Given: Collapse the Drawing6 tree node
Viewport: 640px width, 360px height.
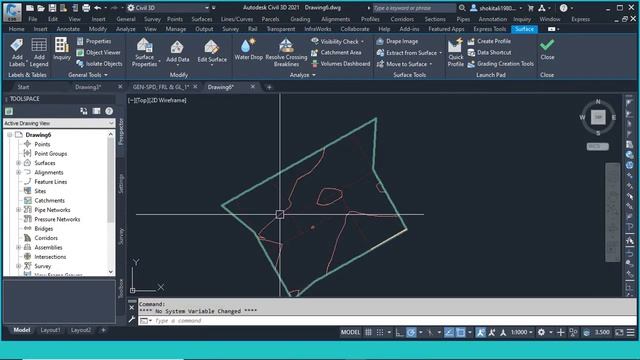Looking at the screenshot, I should pos(9,135).
